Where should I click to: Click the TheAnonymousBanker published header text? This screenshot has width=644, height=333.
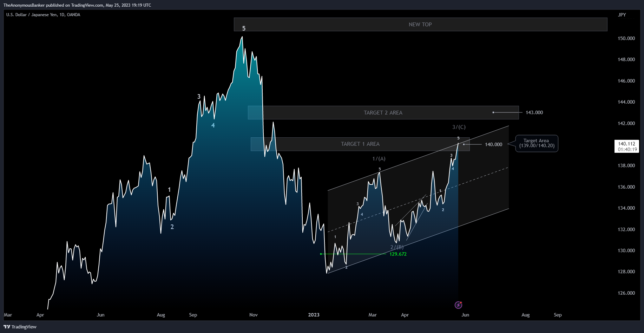tap(77, 5)
